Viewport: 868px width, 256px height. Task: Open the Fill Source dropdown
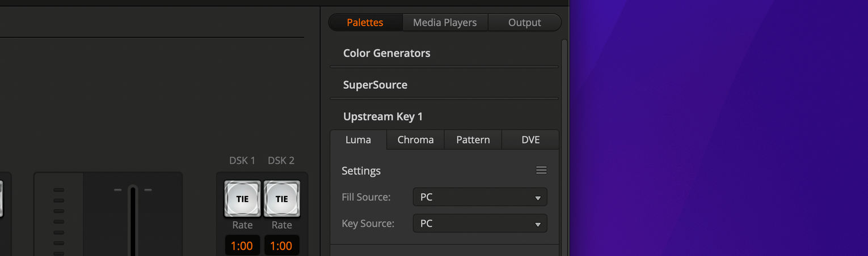tap(480, 197)
